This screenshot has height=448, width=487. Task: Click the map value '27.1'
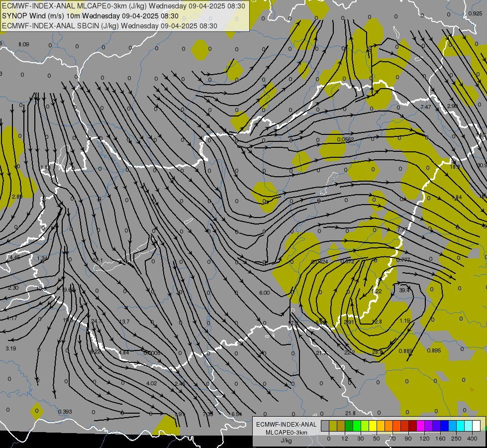98,260
